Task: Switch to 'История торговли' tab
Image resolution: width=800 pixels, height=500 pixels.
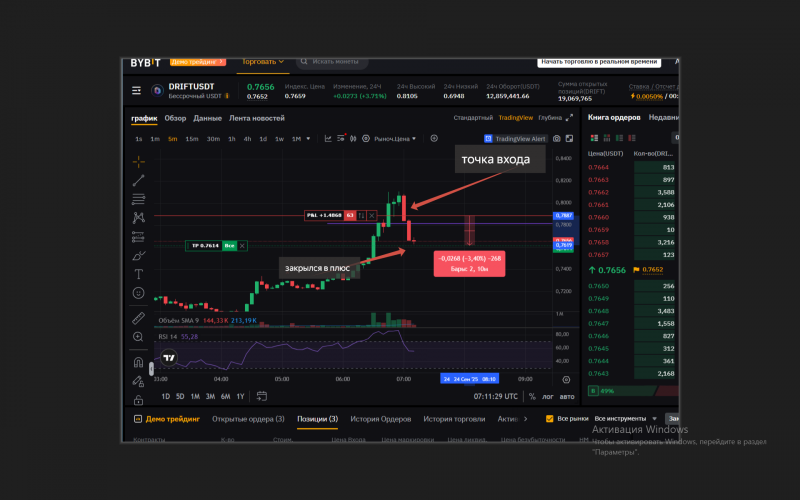Action: pos(454,419)
